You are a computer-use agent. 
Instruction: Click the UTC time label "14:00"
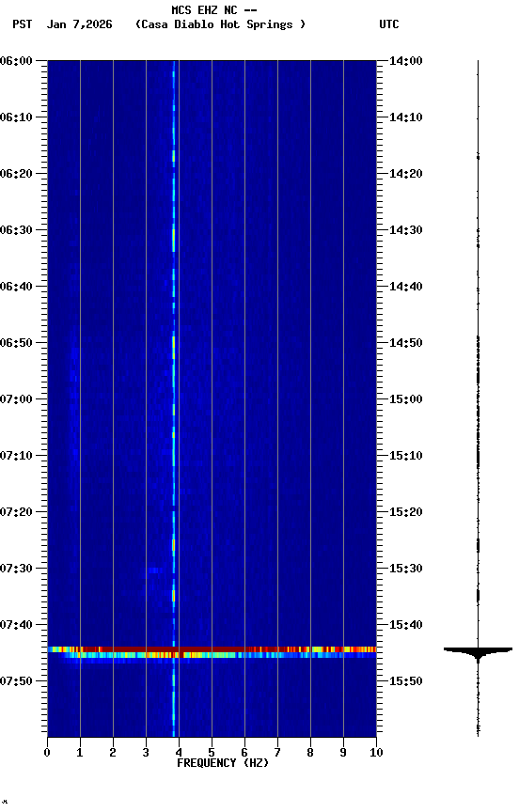tap(406, 61)
